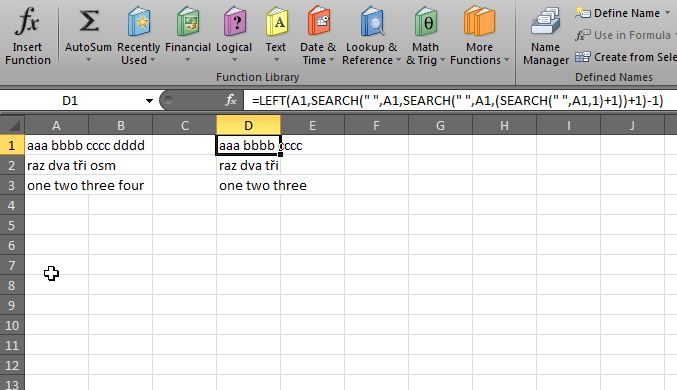Image resolution: width=677 pixels, height=390 pixels.
Task: Click the Name Box showing D1
Action: click(71, 101)
